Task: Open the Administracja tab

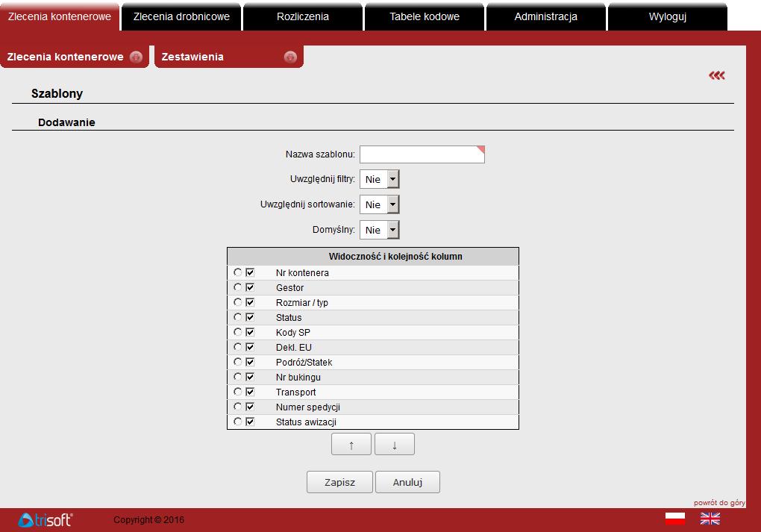Action: pyautogui.click(x=546, y=16)
